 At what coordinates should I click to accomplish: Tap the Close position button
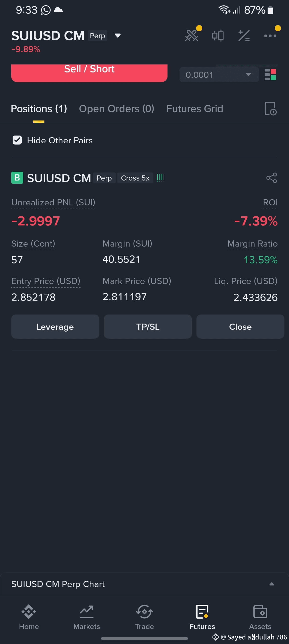click(240, 327)
